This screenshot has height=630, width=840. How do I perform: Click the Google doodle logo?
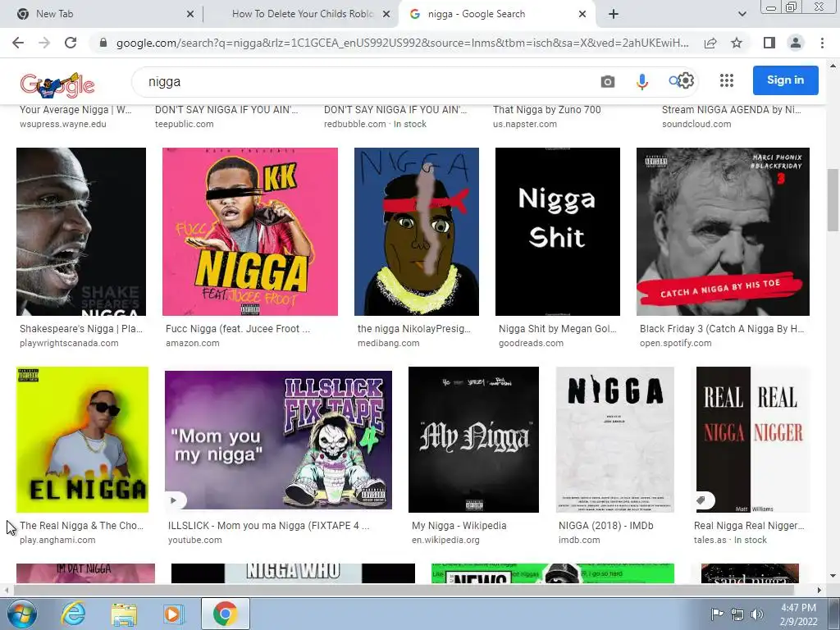coord(57,84)
